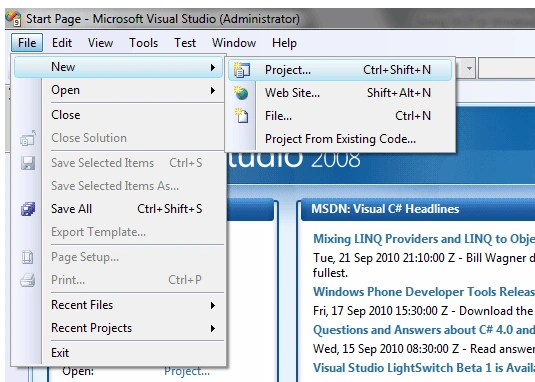
Task: Click the New File document icon
Action: 242,116
